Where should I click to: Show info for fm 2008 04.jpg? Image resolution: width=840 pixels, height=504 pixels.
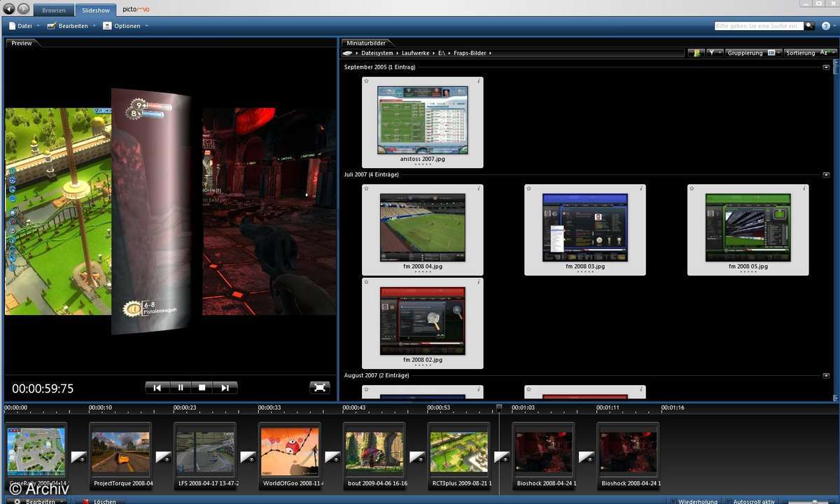point(478,189)
